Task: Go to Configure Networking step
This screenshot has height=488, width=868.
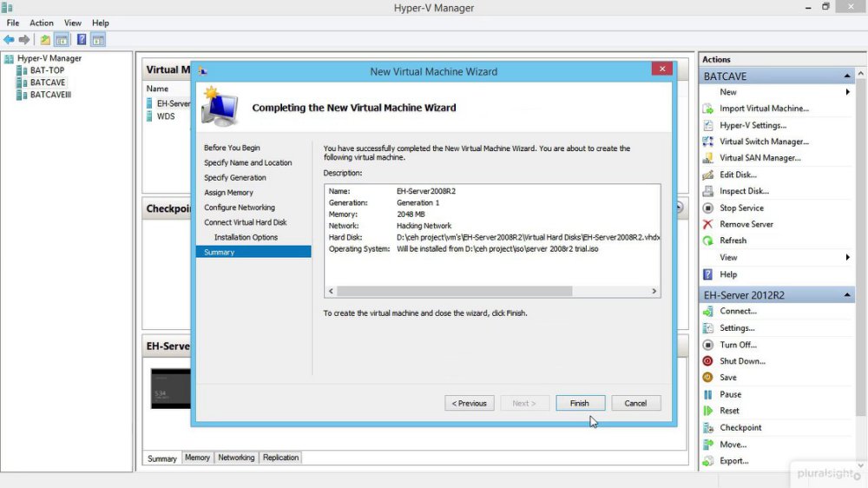Action: tap(240, 208)
